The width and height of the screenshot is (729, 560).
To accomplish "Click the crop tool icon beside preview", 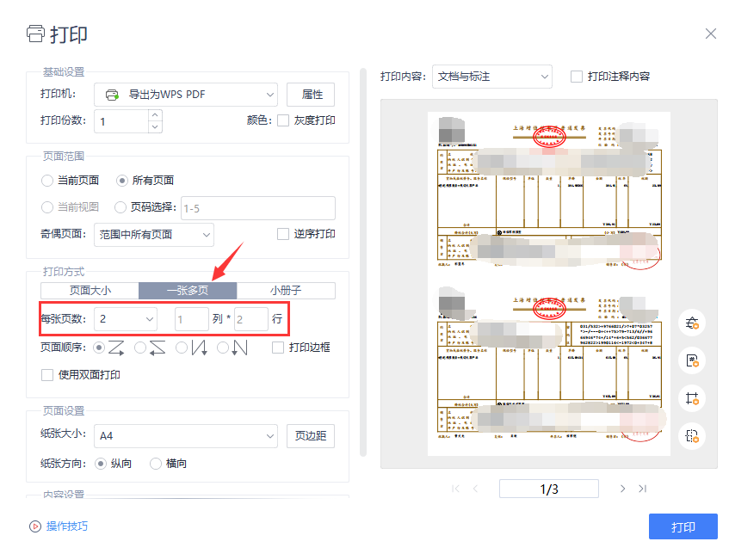I will 692,398.
